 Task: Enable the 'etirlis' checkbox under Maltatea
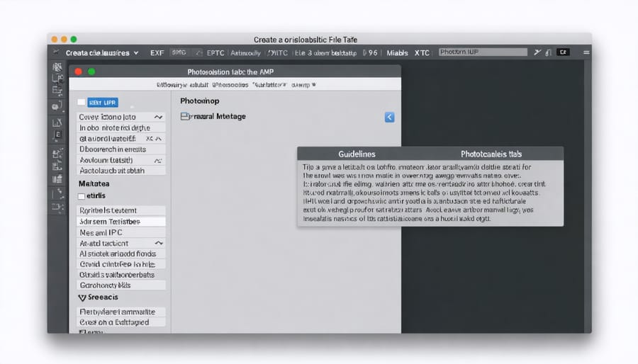[82, 195]
